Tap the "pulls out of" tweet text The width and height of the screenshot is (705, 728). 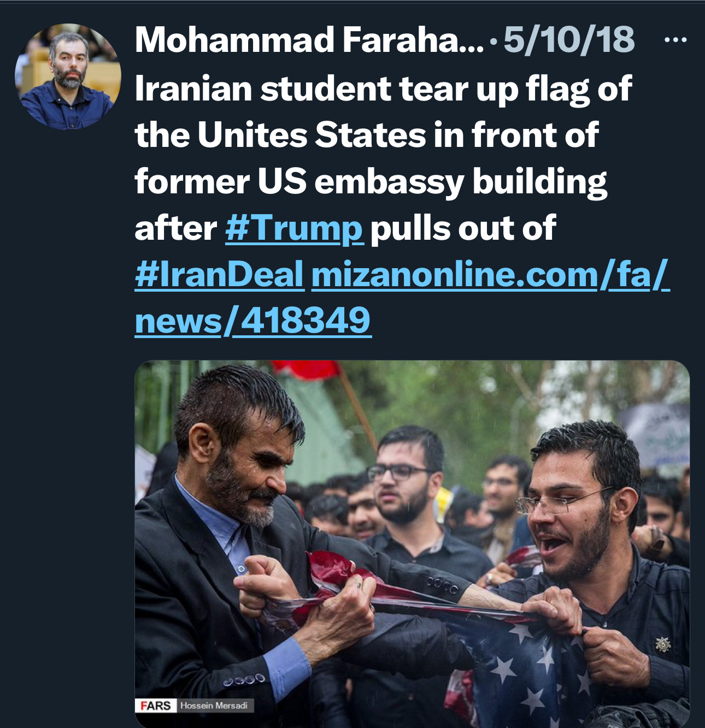(x=463, y=228)
